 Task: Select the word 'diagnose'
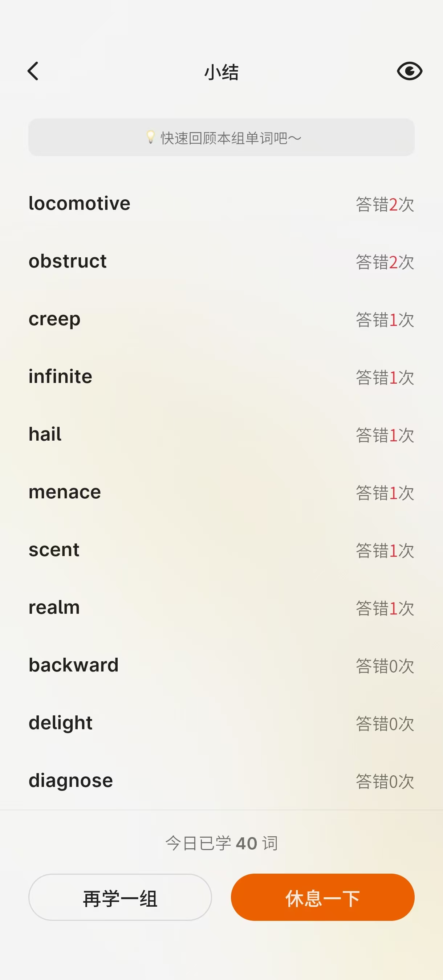point(71,781)
